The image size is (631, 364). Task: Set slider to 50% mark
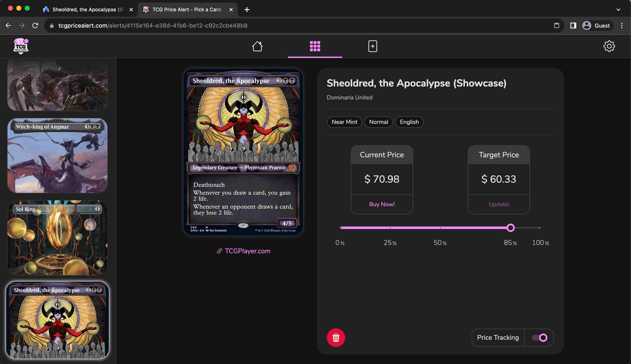coord(440,228)
